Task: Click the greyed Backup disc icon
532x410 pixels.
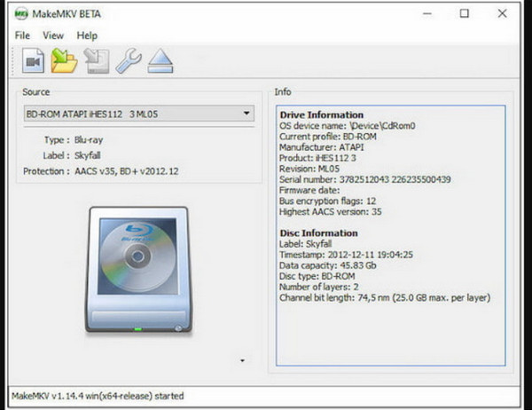Action: click(97, 61)
